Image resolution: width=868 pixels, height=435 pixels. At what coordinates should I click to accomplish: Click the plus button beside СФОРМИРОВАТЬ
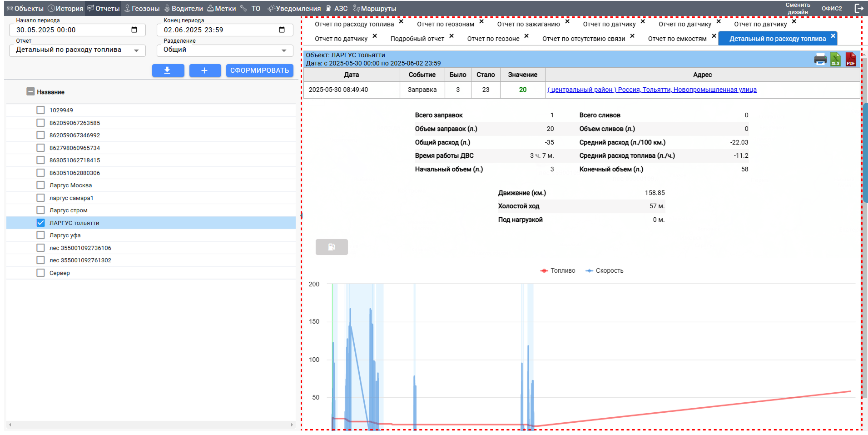point(204,70)
